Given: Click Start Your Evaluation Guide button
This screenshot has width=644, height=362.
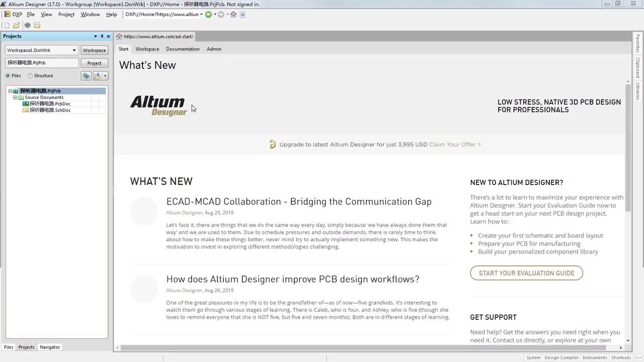Looking at the screenshot, I should pyautogui.click(x=526, y=273).
